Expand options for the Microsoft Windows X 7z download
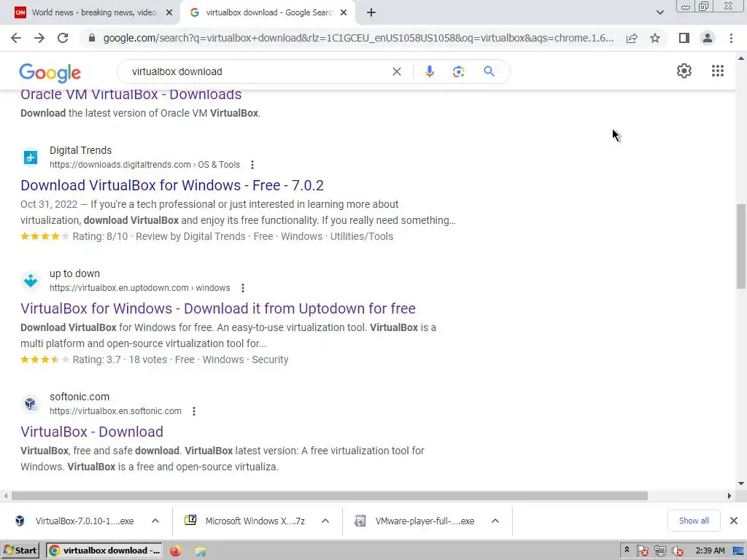Image resolution: width=747 pixels, height=560 pixels. tap(325, 521)
